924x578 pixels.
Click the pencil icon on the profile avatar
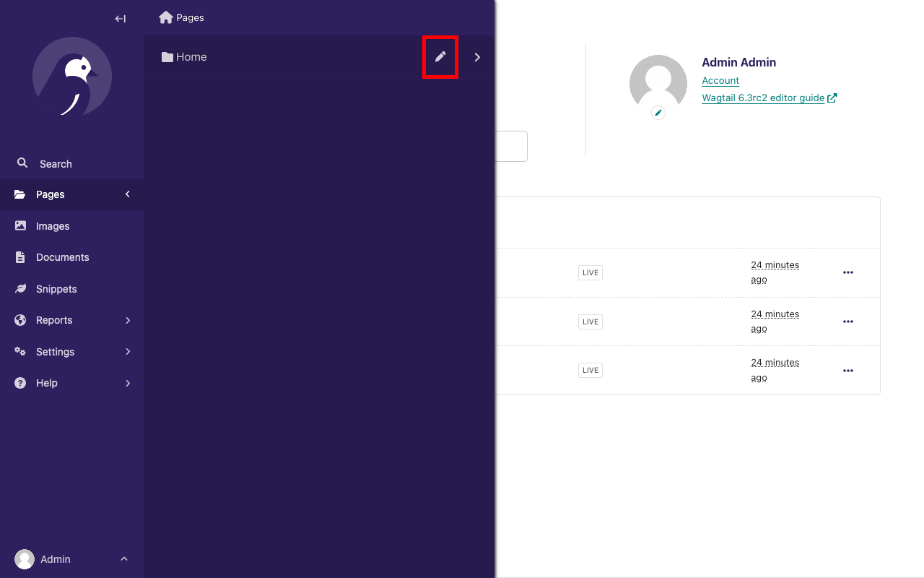tap(658, 112)
